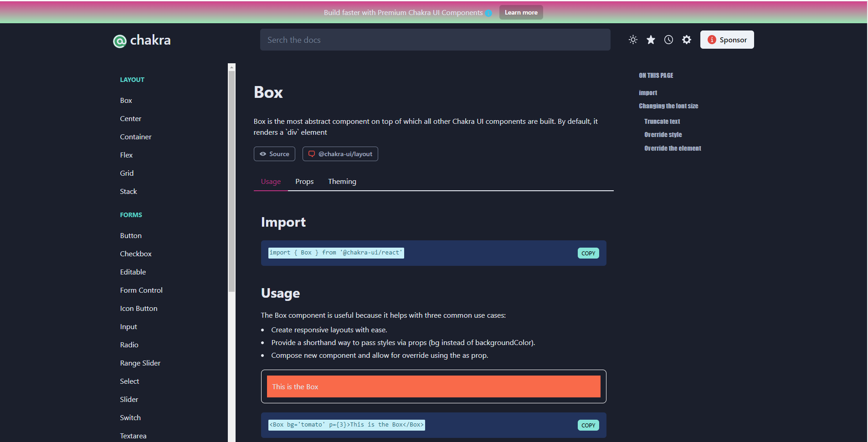Open settings with the gear icon
Image resolution: width=868 pixels, height=442 pixels.
pyautogui.click(x=687, y=40)
